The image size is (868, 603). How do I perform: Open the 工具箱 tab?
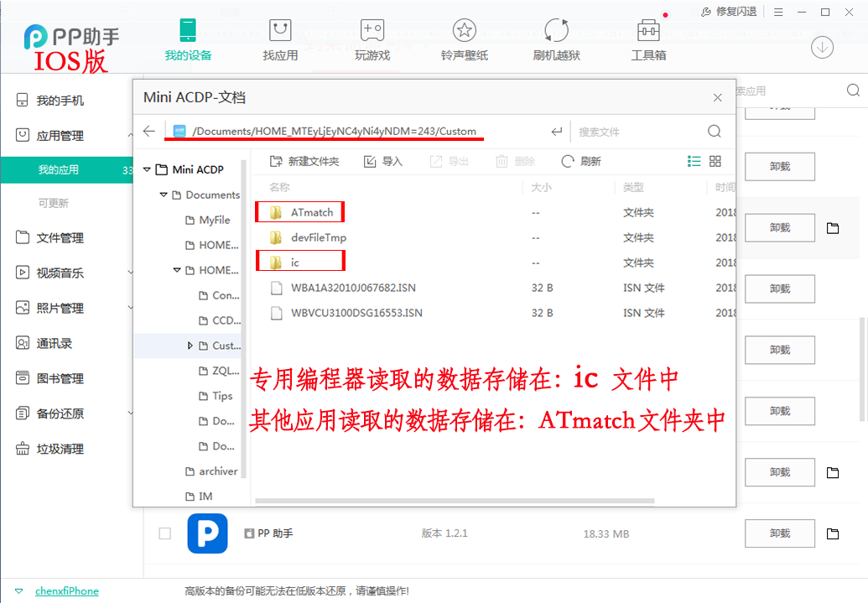coord(648,40)
